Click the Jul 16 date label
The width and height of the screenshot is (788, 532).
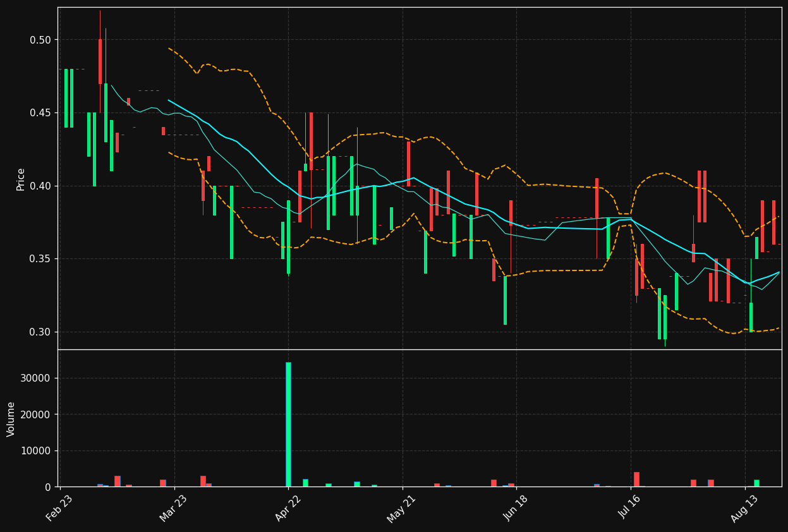tap(629, 508)
